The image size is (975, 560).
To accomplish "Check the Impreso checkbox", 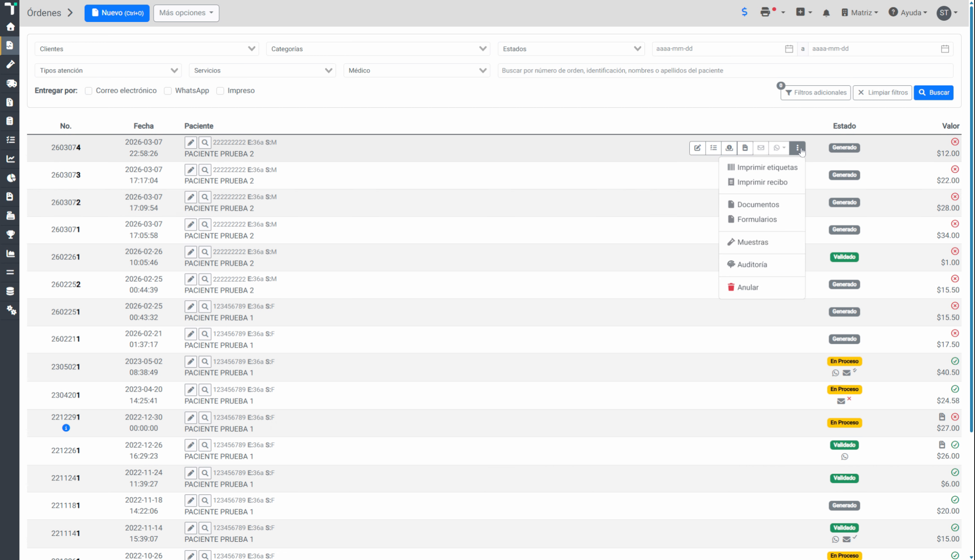I will (220, 91).
